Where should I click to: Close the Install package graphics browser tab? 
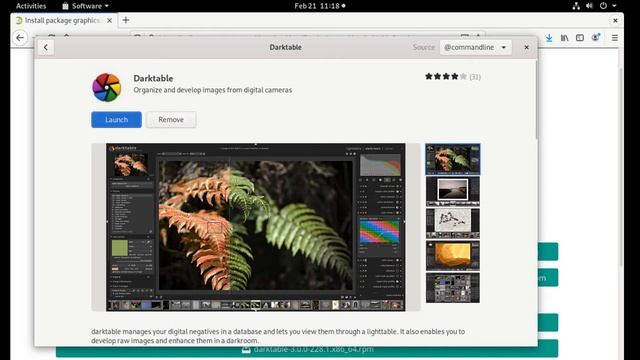pos(109,20)
